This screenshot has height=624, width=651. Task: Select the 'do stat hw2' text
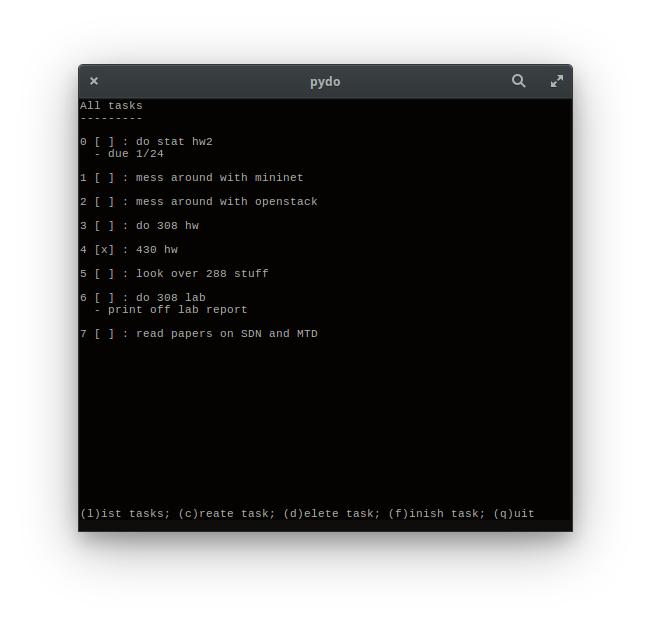coord(174,142)
